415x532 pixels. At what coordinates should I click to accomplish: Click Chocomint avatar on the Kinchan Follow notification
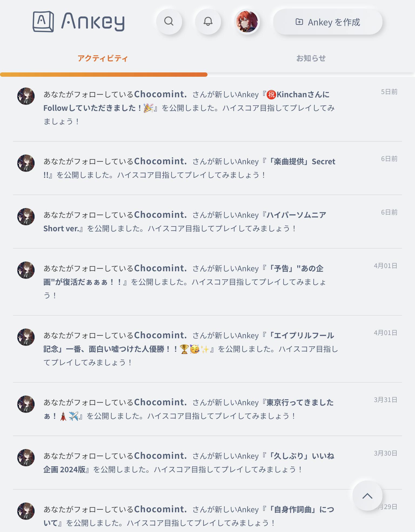click(x=26, y=96)
